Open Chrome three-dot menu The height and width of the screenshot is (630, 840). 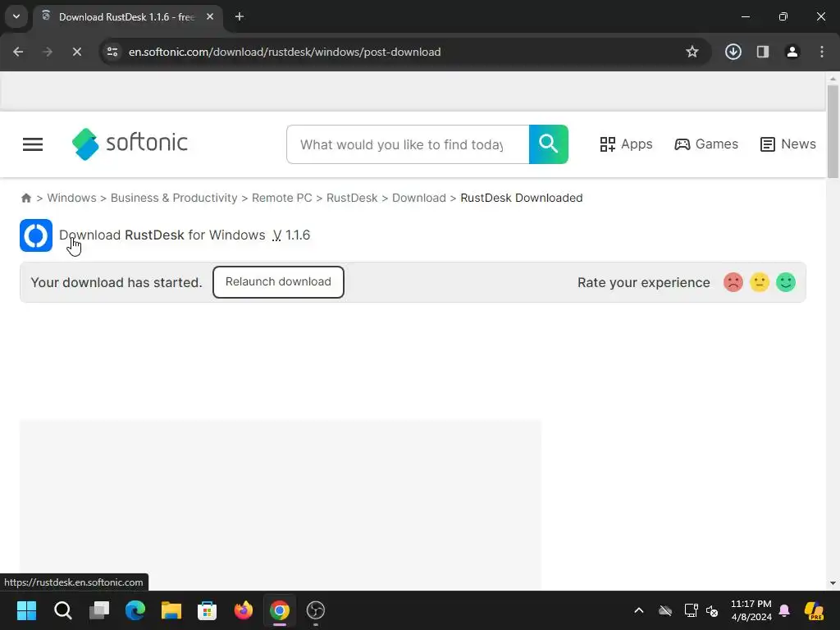(x=821, y=52)
